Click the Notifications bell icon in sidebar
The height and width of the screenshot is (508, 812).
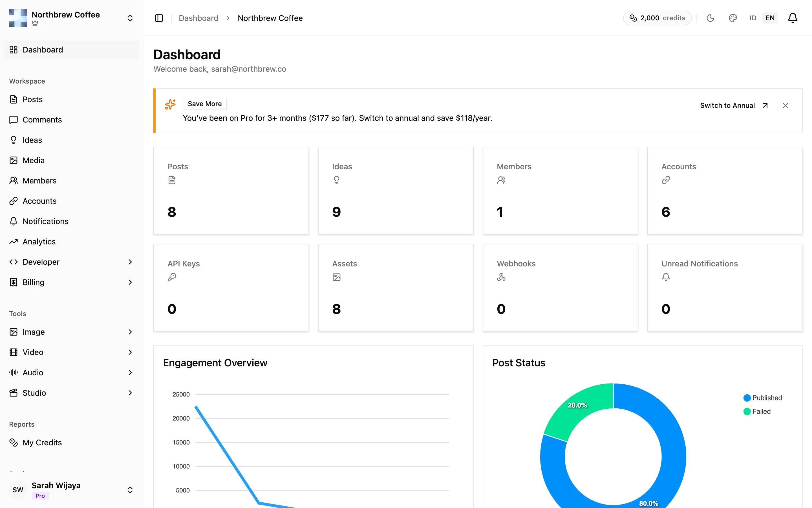[14, 222]
